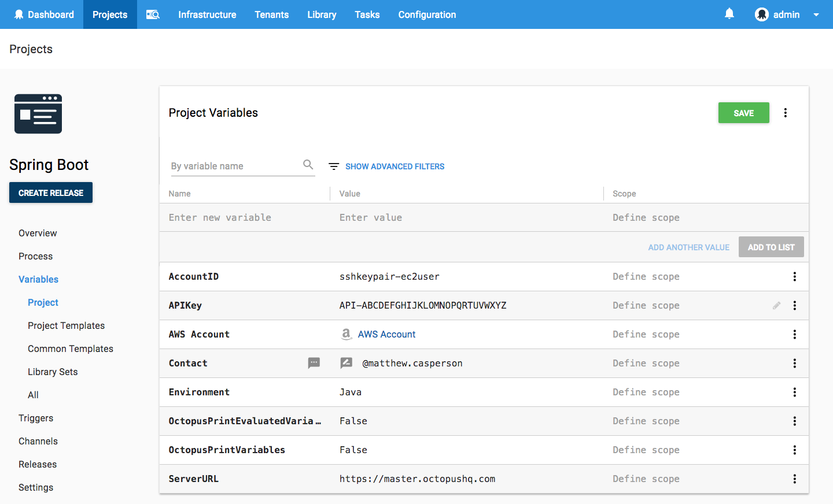The width and height of the screenshot is (833, 504).
Task: Open the three-dot menu next to Save
Action: (785, 113)
